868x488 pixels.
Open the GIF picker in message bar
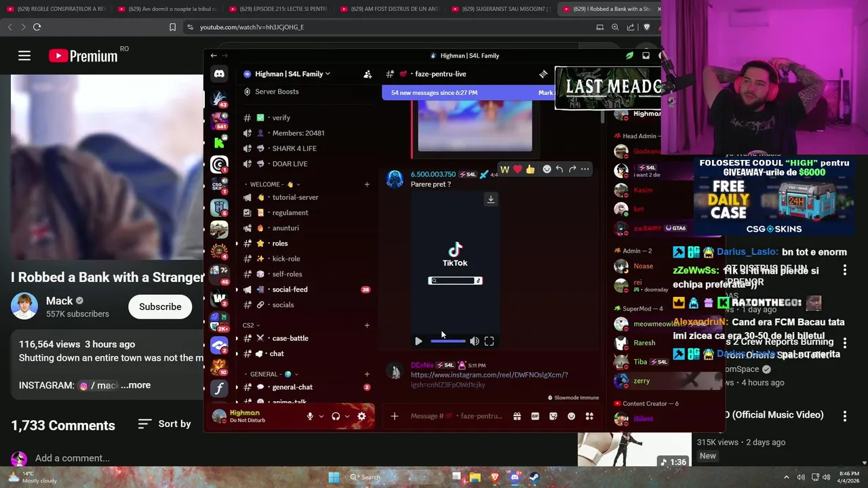535,416
